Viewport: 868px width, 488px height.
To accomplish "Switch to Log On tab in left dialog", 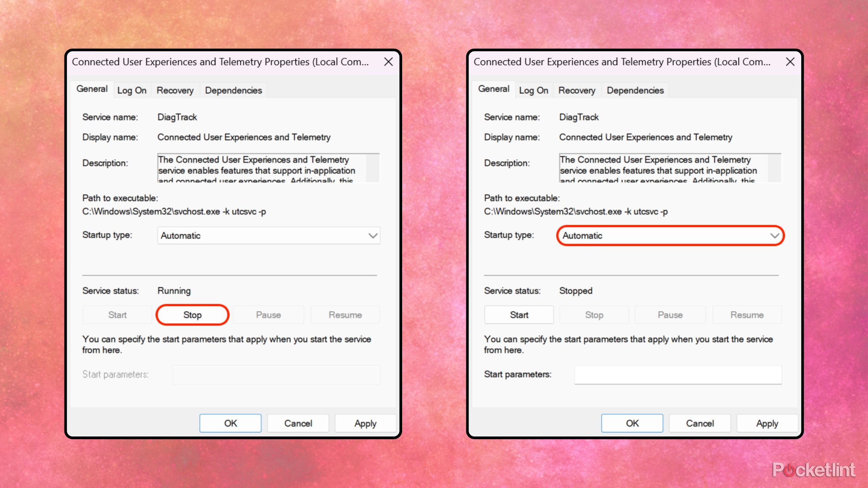I will pyautogui.click(x=132, y=90).
